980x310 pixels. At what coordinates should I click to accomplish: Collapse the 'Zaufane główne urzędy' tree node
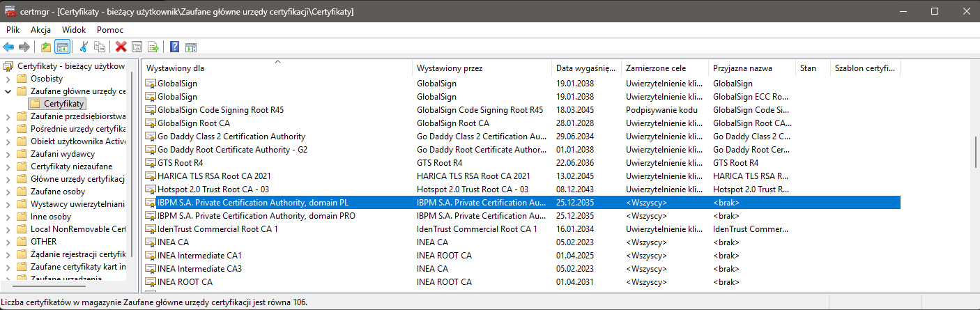coord(8,91)
